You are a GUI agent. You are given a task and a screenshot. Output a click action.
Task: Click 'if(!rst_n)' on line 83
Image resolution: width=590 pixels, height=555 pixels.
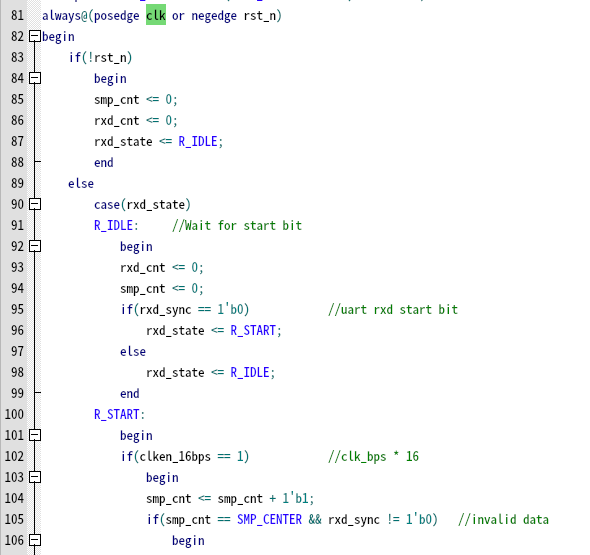click(100, 58)
